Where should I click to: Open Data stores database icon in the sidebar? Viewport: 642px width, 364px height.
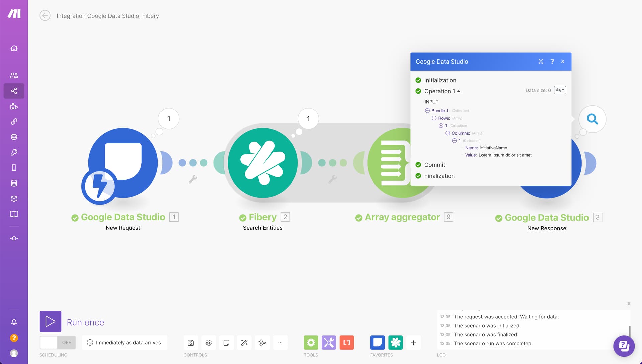pos(14,183)
